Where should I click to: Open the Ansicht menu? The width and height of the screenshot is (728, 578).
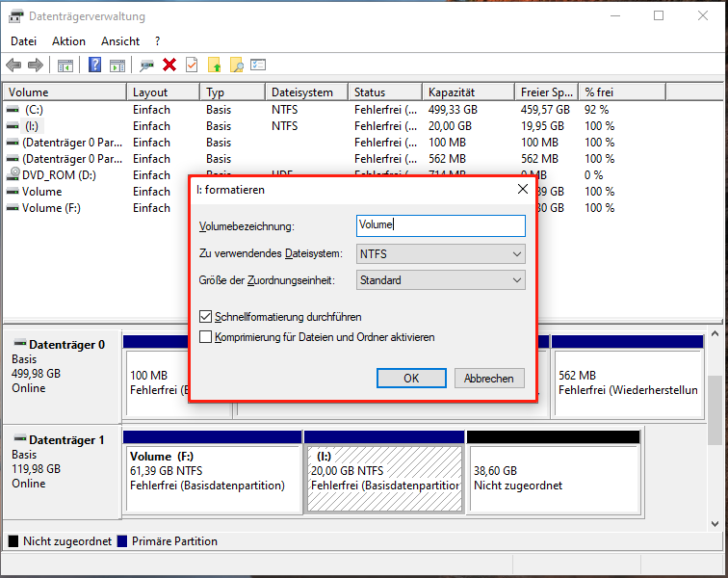[x=120, y=41]
